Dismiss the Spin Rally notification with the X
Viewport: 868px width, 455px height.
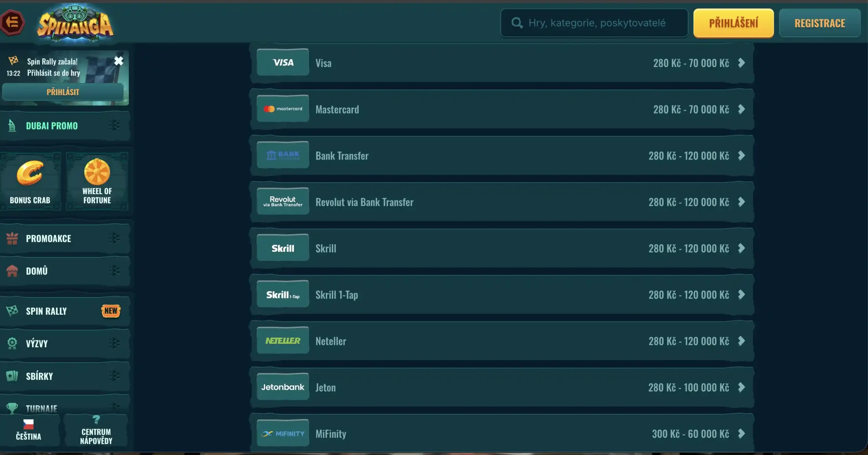point(119,61)
